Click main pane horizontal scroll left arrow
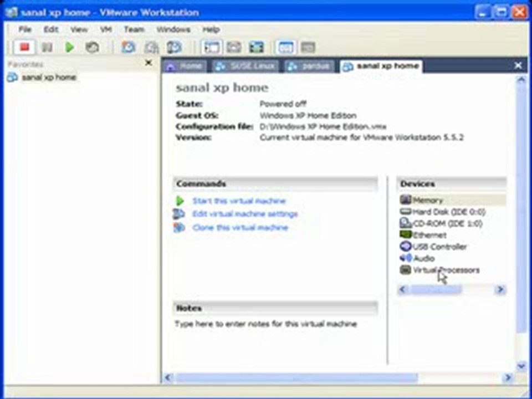Viewport: 532px width, 399px height. [168, 377]
